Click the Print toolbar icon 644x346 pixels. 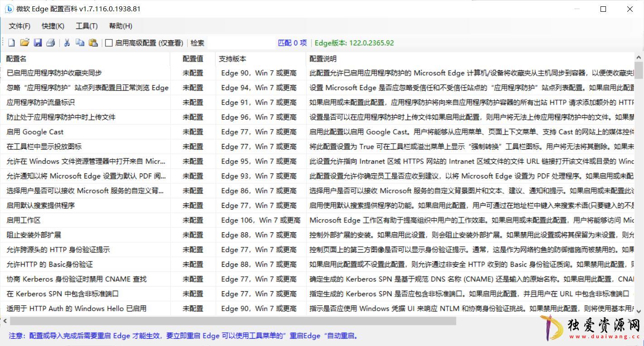coord(51,43)
